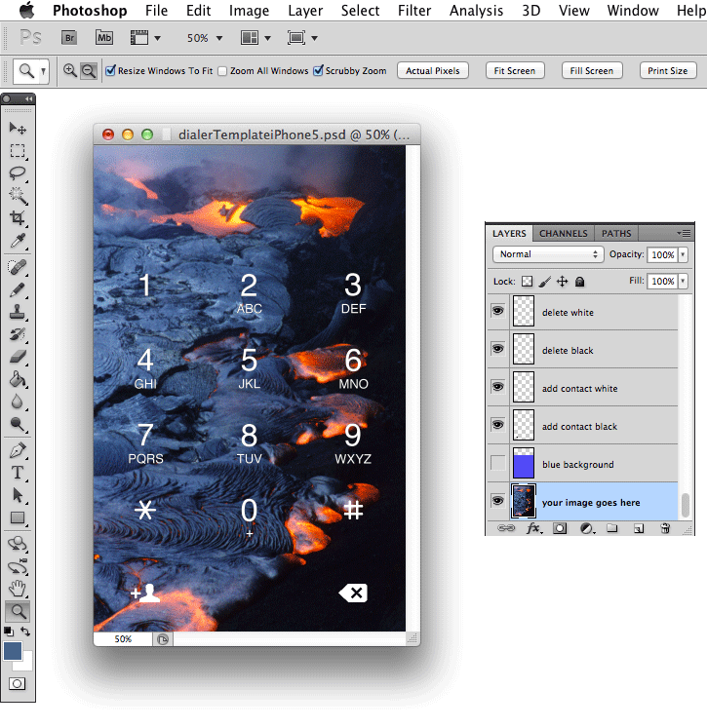Swap foreground and background colors
Viewport: 707px width, 728px height.
[x=25, y=632]
